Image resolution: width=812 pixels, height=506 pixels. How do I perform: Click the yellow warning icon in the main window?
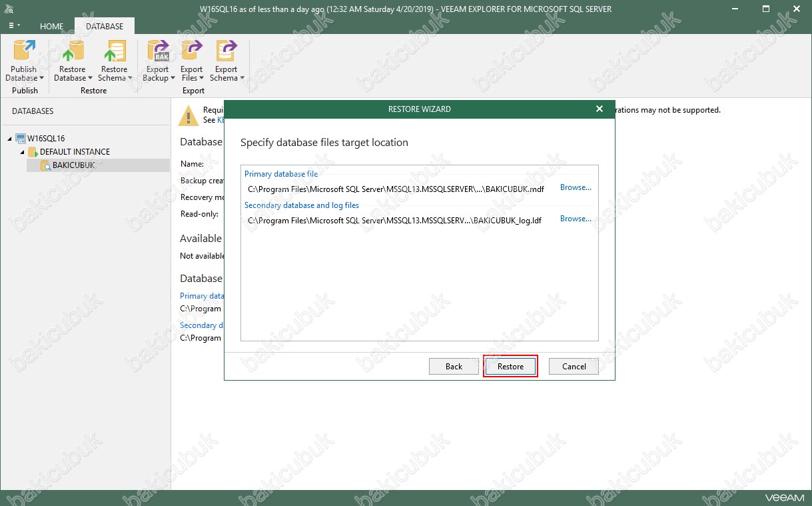pyautogui.click(x=188, y=115)
